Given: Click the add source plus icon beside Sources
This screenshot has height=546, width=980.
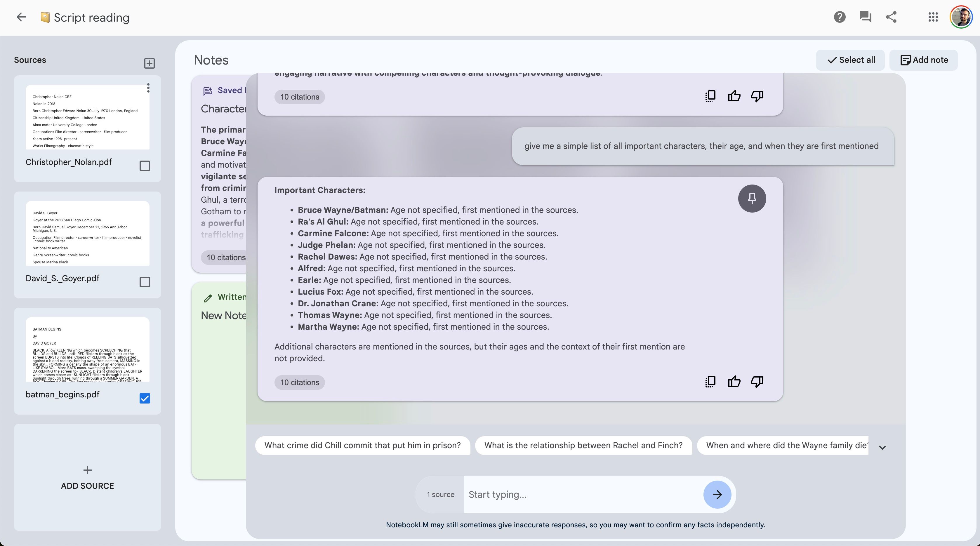Looking at the screenshot, I should point(150,63).
